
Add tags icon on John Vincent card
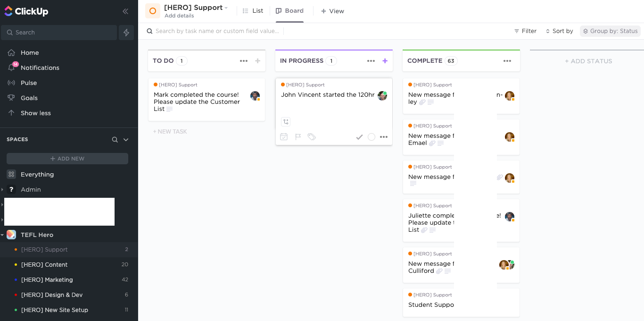pyautogui.click(x=312, y=137)
